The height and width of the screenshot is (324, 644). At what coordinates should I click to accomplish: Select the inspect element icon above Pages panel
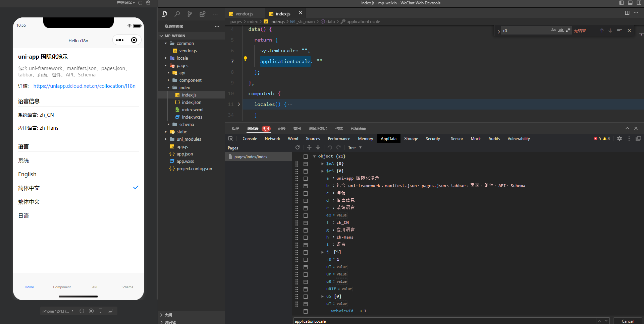[230, 138]
